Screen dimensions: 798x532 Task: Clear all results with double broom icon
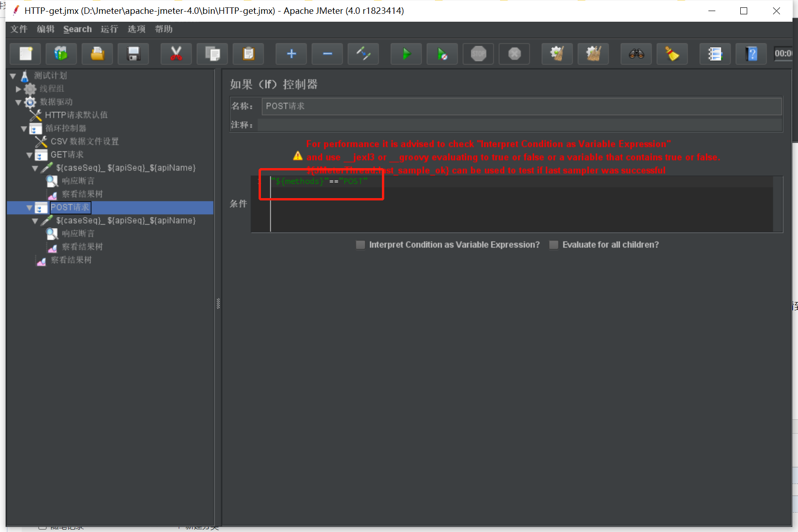point(593,54)
